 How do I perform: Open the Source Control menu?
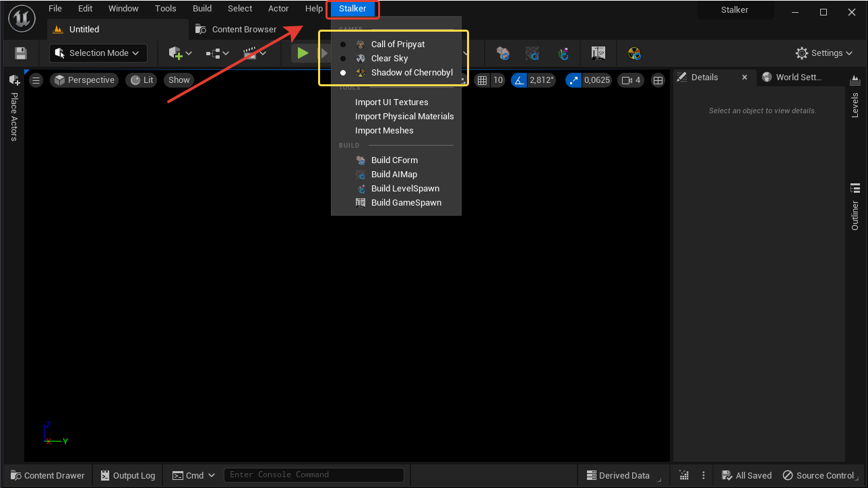[x=821, y=475]
